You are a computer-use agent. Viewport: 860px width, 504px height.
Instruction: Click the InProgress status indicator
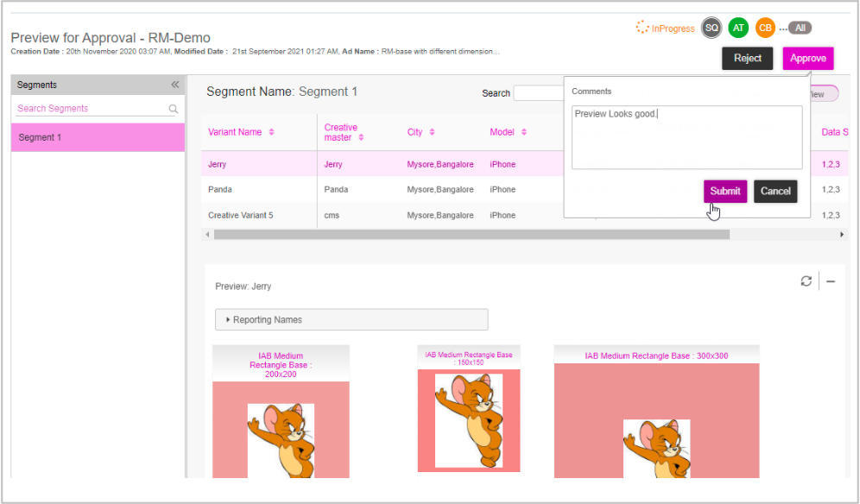[x=666, y=28]
